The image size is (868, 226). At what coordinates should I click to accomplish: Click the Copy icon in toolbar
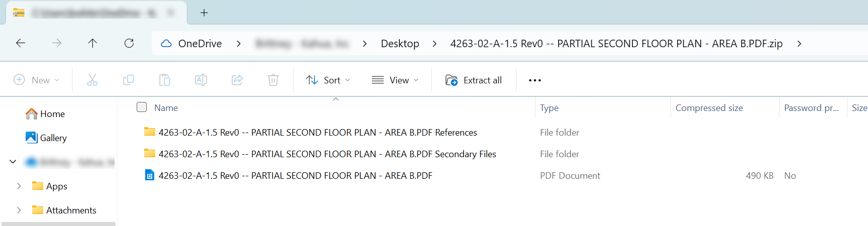pos(129,80)
